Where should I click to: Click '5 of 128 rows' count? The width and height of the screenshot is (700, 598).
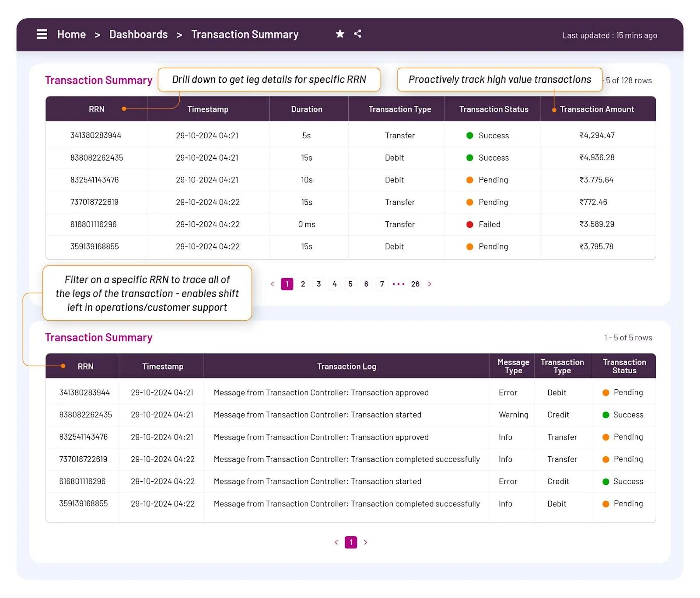tap(628, 80)
